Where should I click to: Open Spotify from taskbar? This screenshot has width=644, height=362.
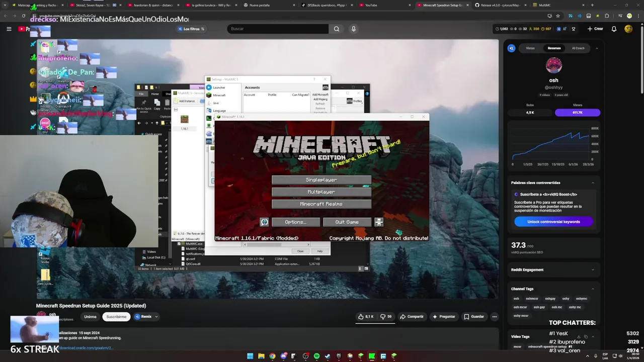point(316,356)
